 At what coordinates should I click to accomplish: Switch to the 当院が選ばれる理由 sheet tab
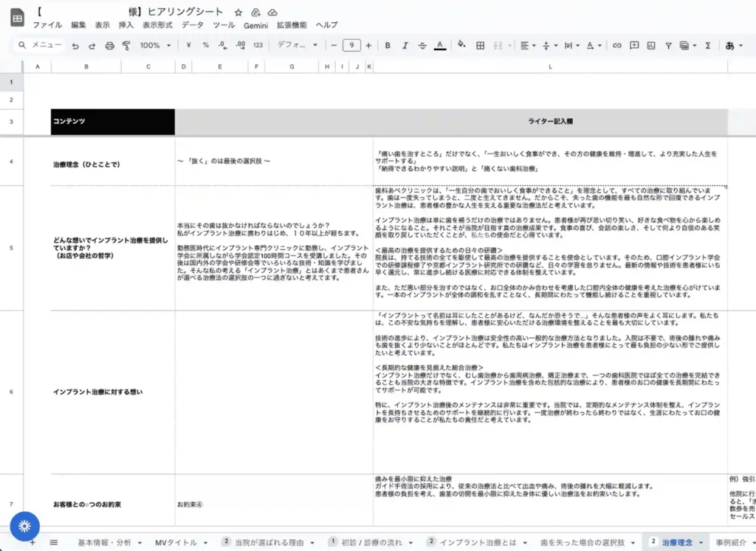click(x=269, y=543)
